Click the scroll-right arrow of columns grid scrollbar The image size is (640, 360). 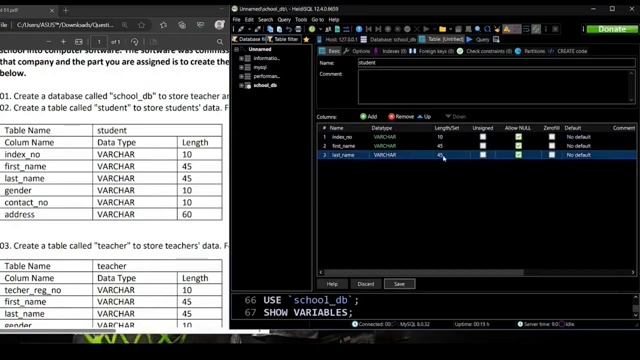coord(633,272)
